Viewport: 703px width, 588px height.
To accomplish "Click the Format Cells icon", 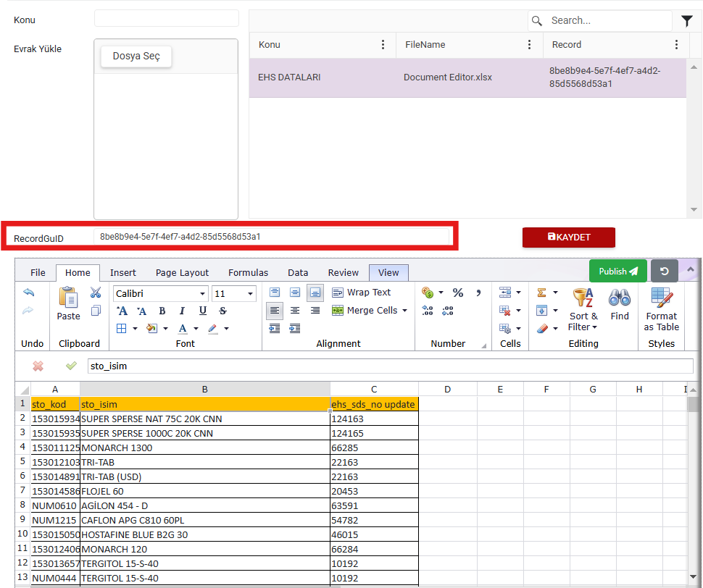I will coord(505,329).
